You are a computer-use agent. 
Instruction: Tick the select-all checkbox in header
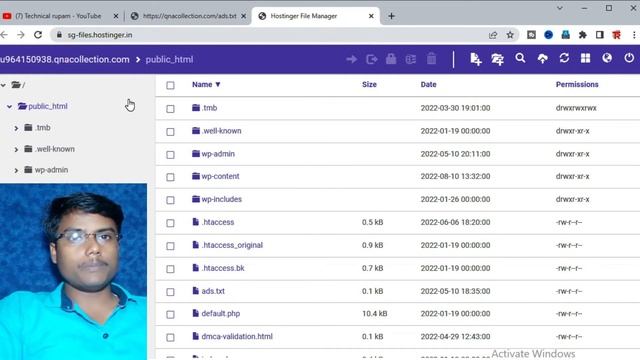tap(170, 85)
